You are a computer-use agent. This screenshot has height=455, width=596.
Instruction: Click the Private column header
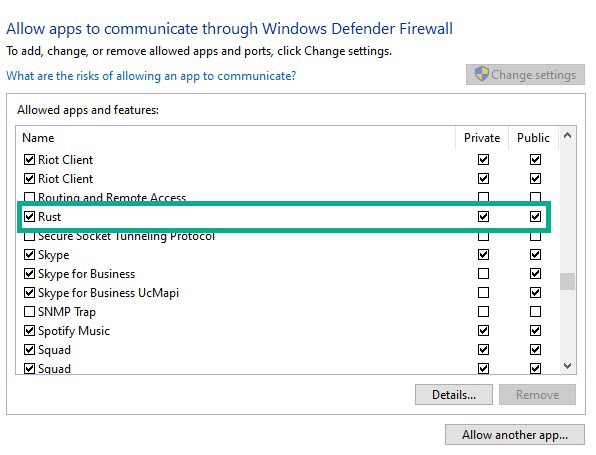pos(482,138)
